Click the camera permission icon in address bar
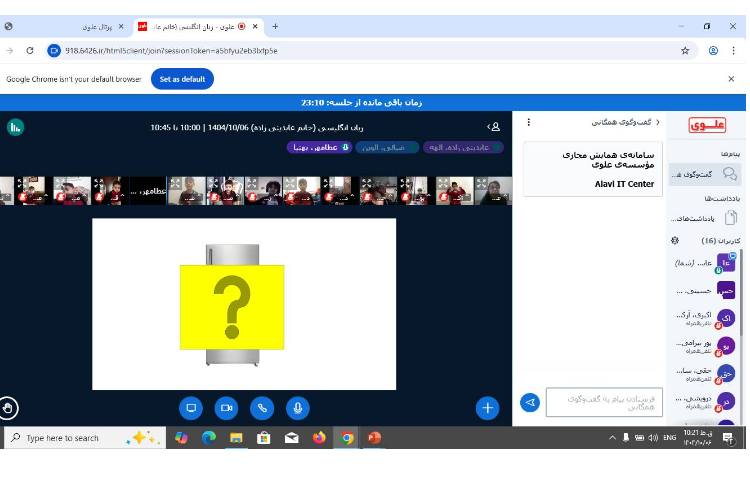750x480 pixels. [x=54, y=50]
